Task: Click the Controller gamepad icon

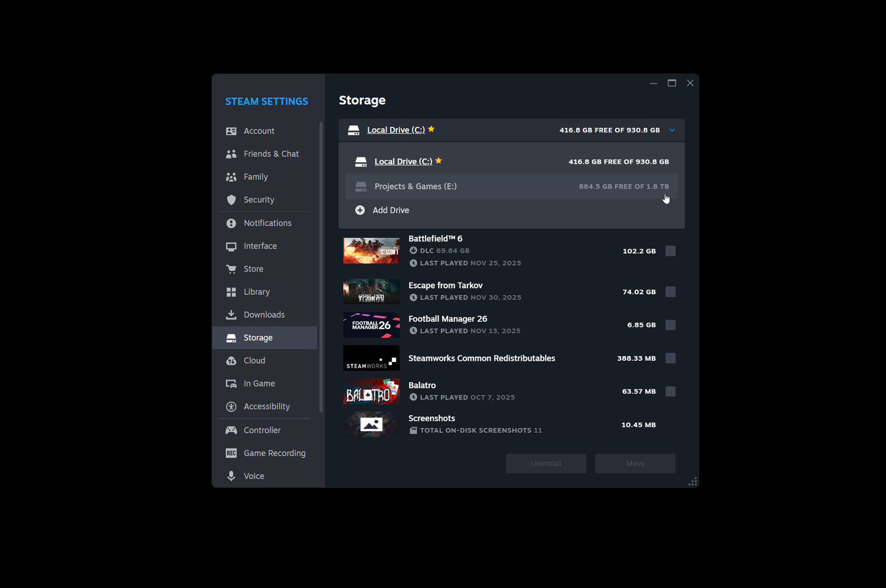Action: pyautogui.click(x=231, y=430)
